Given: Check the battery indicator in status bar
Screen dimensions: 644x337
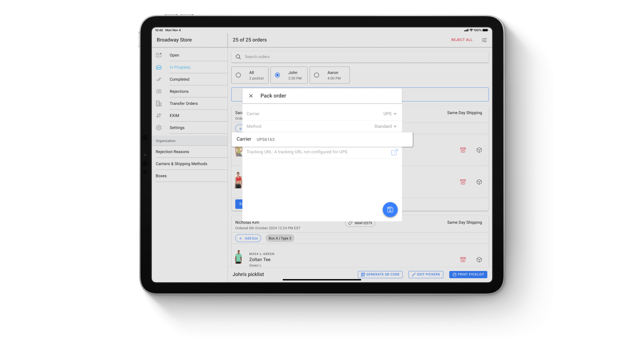Looking at the screenshot, I should [x=485, y=30].
